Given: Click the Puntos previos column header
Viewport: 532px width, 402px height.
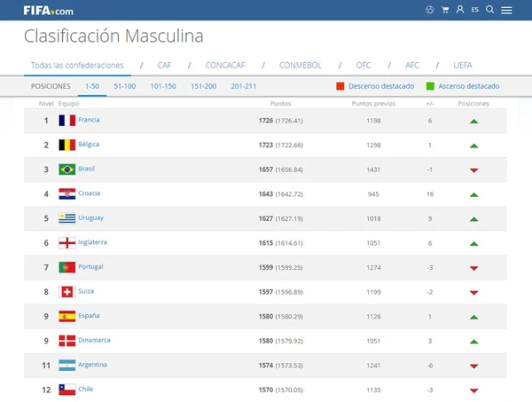Looking at the screenshot, I should (x=373, y=104).
